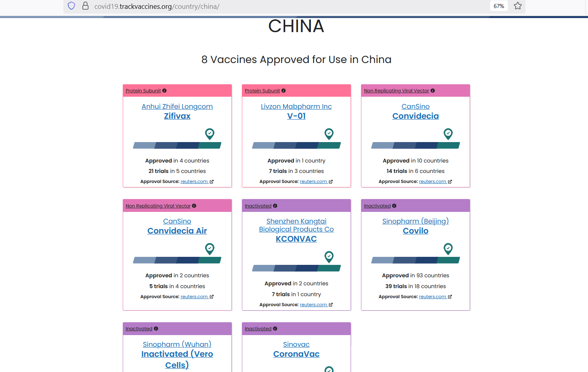Open the Sinovac manufacturer link

click(x=296, y=344)
